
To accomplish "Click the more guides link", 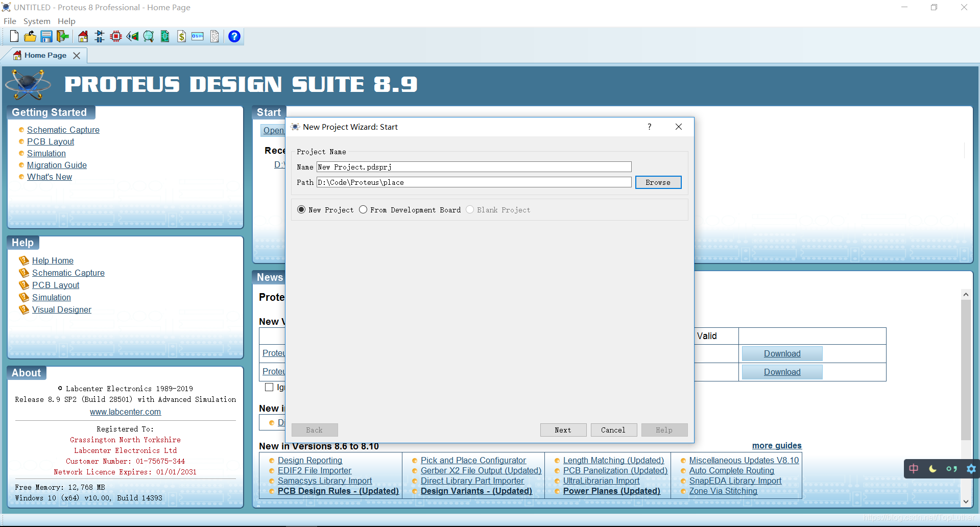I will tap(777, 445).
